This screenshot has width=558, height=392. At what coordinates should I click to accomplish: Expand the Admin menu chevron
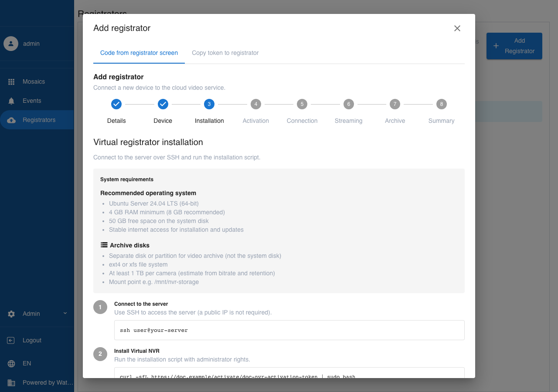click(x=65, y=313)
